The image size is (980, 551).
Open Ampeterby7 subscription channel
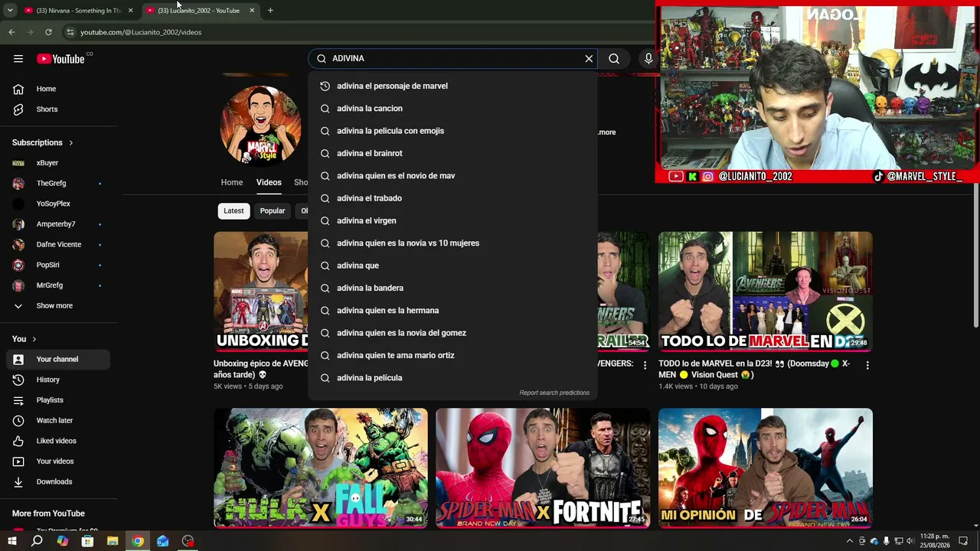click(x=58, y=224)
